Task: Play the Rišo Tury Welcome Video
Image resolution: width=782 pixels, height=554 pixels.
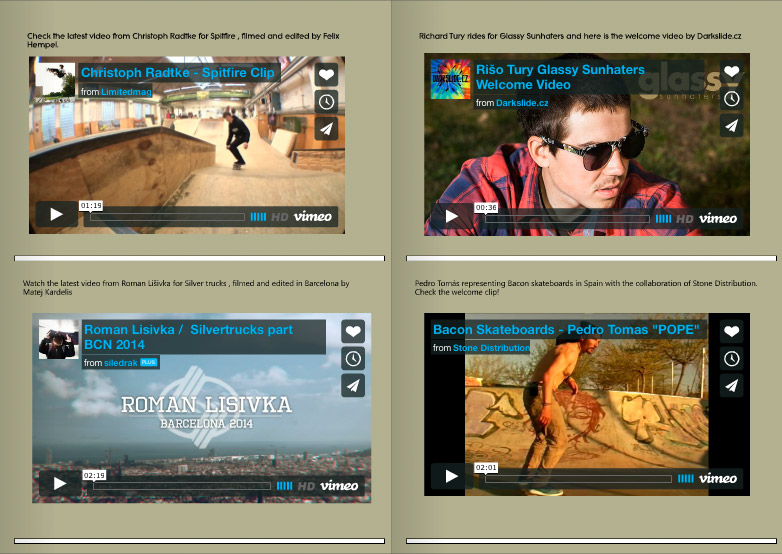Action: pos(452,216)
